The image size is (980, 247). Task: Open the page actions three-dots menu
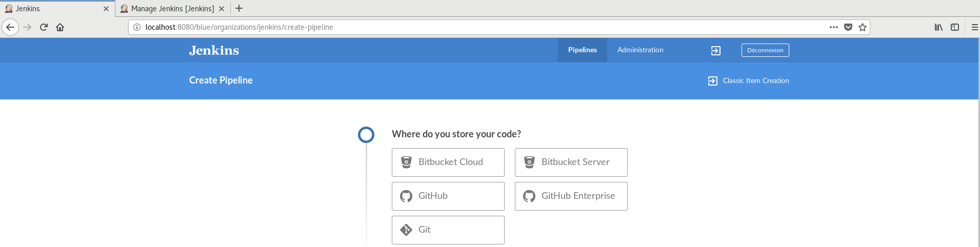[834, 27]
